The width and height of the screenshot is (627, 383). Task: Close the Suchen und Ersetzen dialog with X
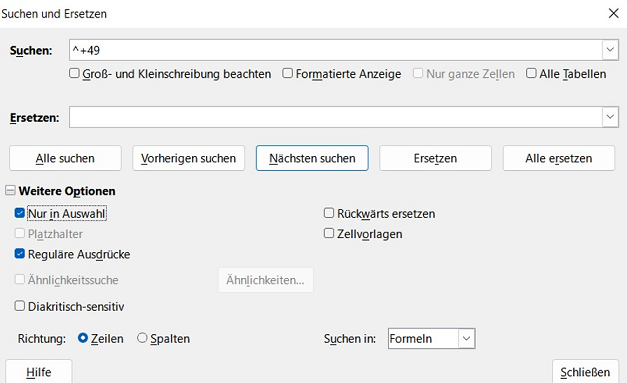(613, 14)
